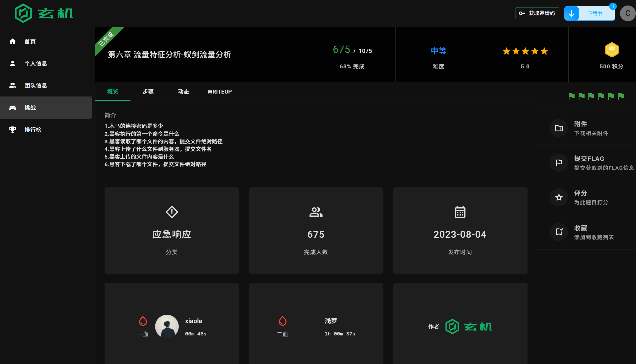Open the 排行榜 leaderboard trophy
The height and width of the screenshot is (364, 636).
click(x=13, y=130)
